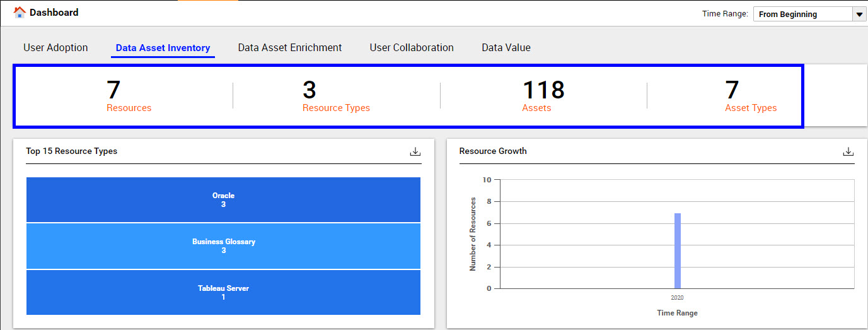The image size is (868, 330).
Task: Click the From Beginning time range field
Action: tap(802, 14)
